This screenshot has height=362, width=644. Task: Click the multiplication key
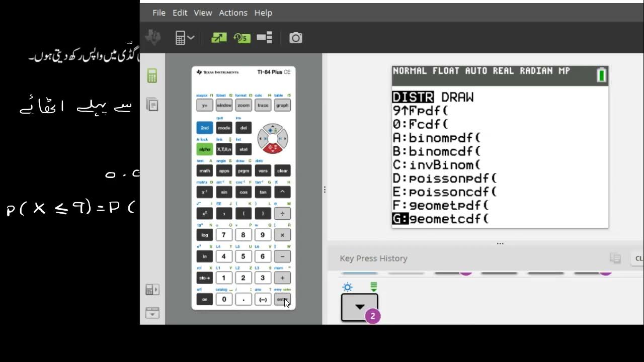coord(282,235)
